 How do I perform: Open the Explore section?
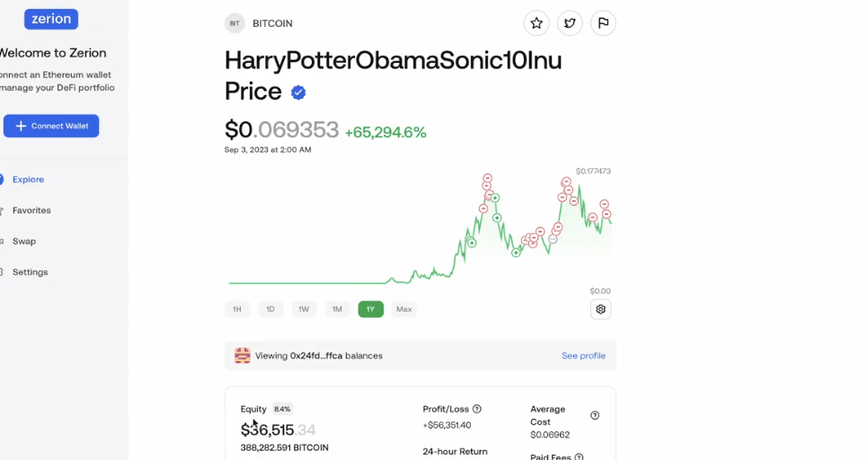click(28, 180)
